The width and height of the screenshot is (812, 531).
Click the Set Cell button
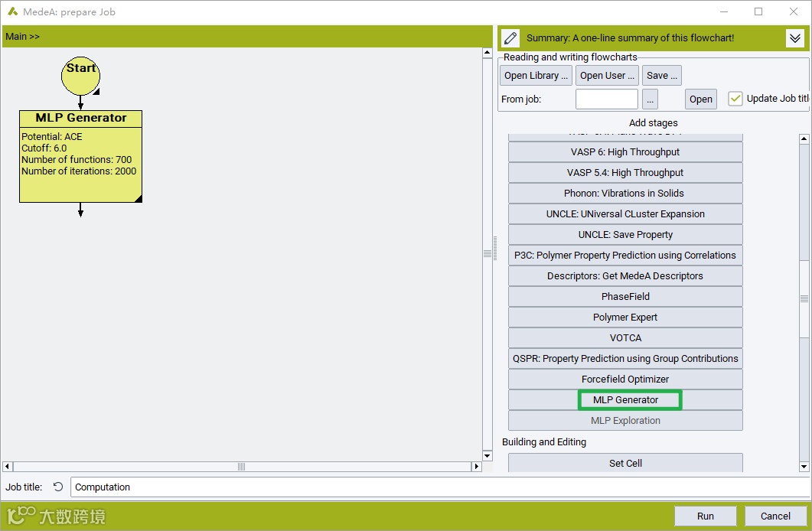click(x=625, y=463)
